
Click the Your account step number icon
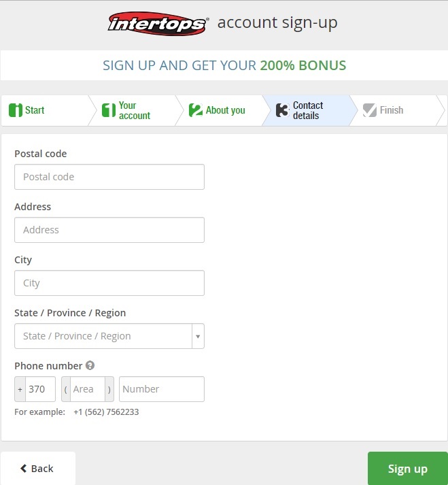pos(109,110)
